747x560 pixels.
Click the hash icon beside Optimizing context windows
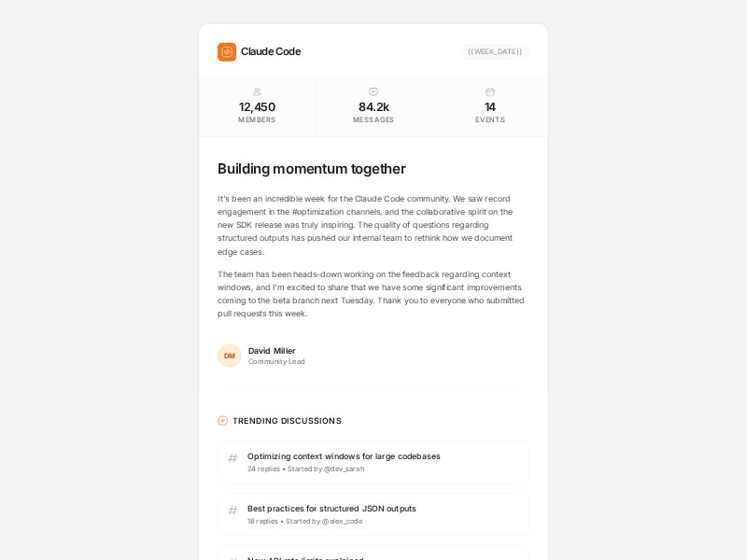(233, 458)
